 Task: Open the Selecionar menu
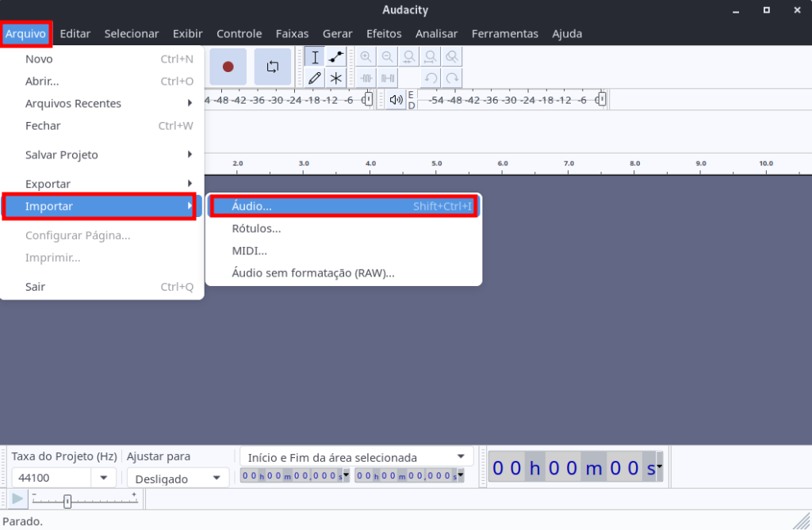132,33
